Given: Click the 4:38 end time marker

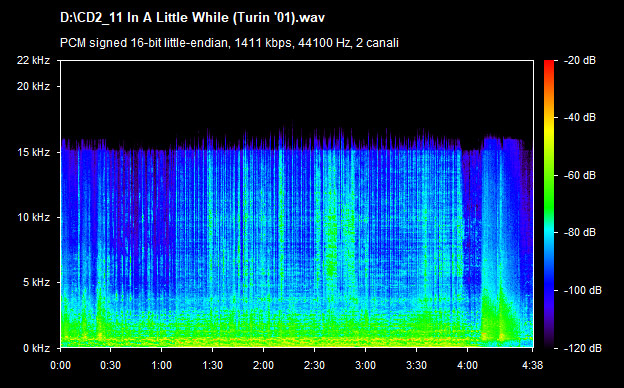Looking at the screenshot, I should 532,365.
